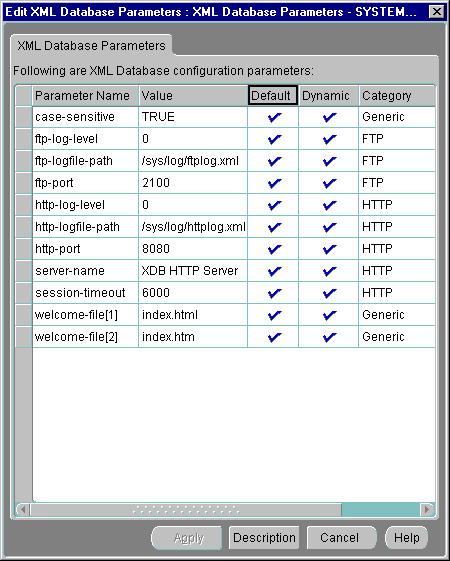Edit the index.htm value cell
This screenshot has width=450, height=561.
click(x=193, y=337)
